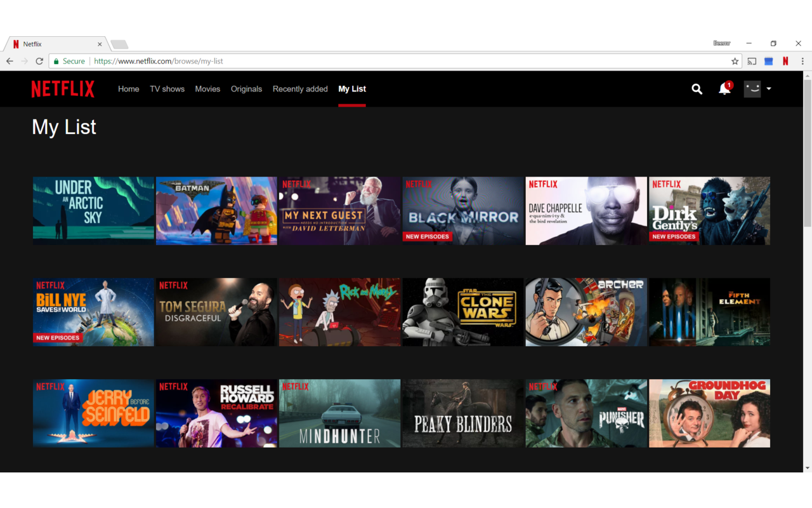Expand the profile dropdown arrow
This screenshot has height=508, width=812.
769,89
